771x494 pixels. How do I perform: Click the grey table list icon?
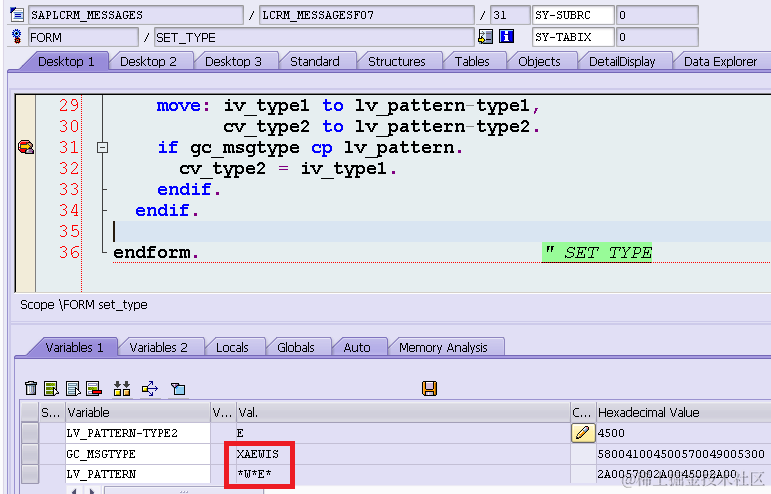[73, 388]
